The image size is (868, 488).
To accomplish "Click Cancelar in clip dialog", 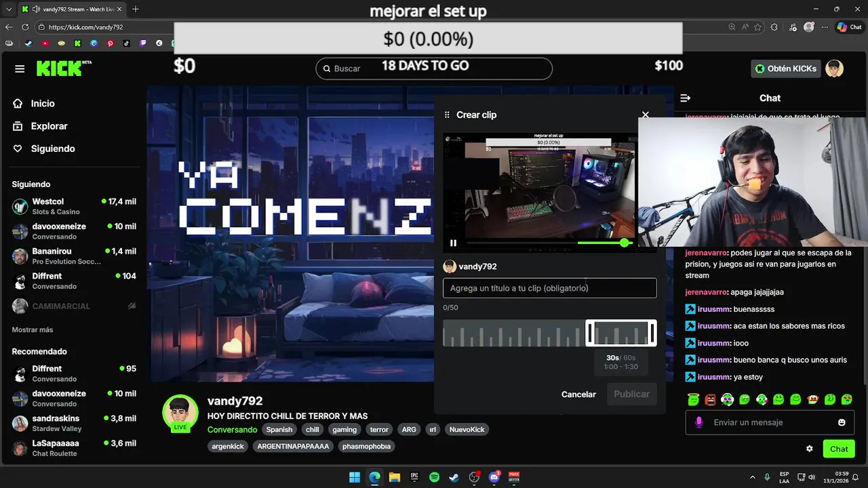I will click(578, 394).
